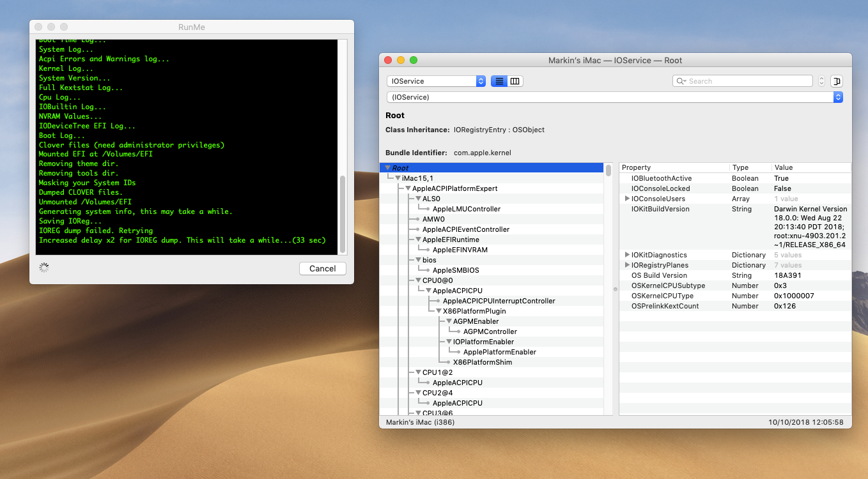Viewport: 868px width, 479px height.
Task: Collapse the Root tree node
Action: pyautogui.click(x=387, y=168)
